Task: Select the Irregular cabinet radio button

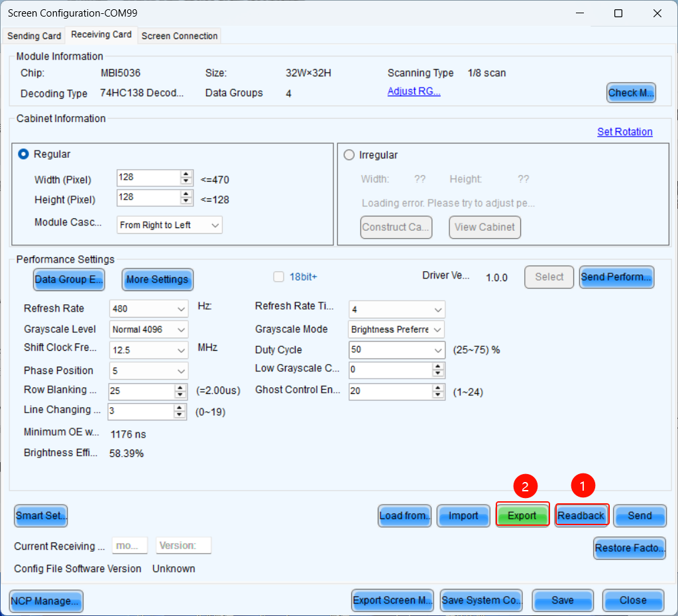Action: [x=349, y=154]
